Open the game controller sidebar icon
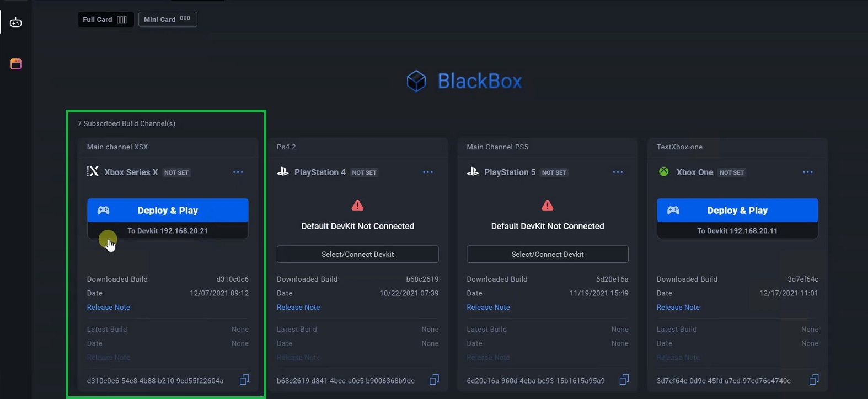The width and height of the screenshot is (868, 399). [x=16, y=23]
